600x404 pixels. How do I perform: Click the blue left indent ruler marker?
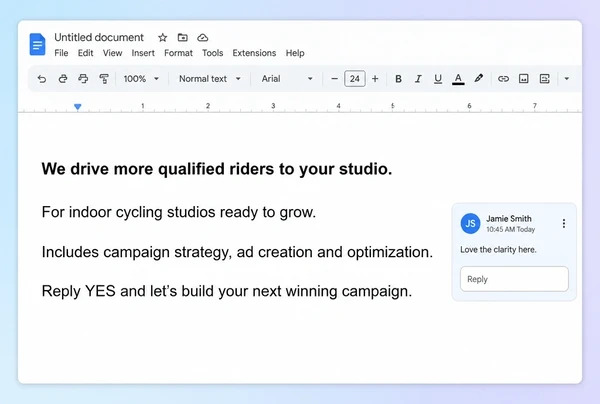click(78, 107)
